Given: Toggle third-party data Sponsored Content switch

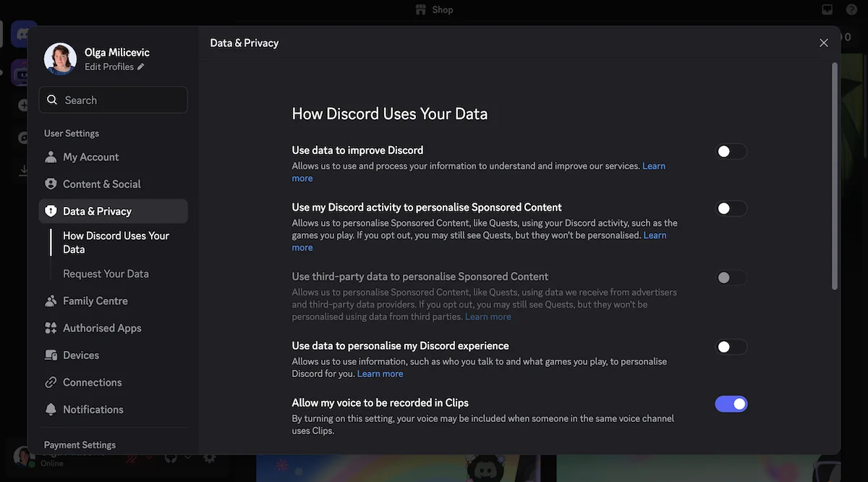Looking at the screenshot, I should point(731,278).
